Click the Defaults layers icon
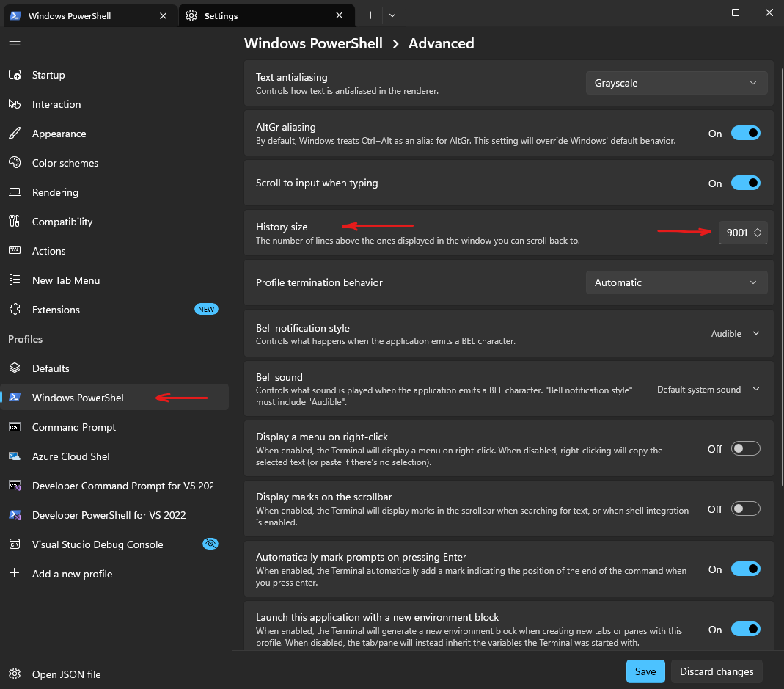The image size is (784, 689). (15, 368)
